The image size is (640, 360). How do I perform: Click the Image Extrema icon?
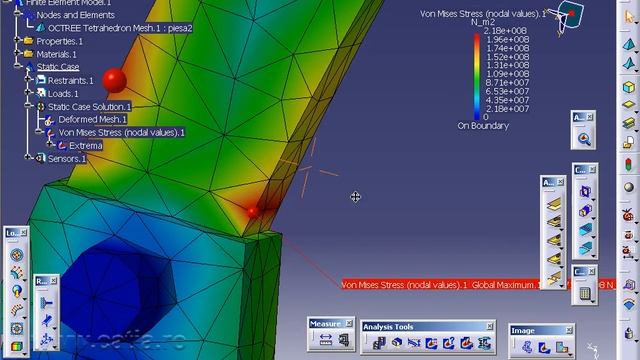pos(431,343)
